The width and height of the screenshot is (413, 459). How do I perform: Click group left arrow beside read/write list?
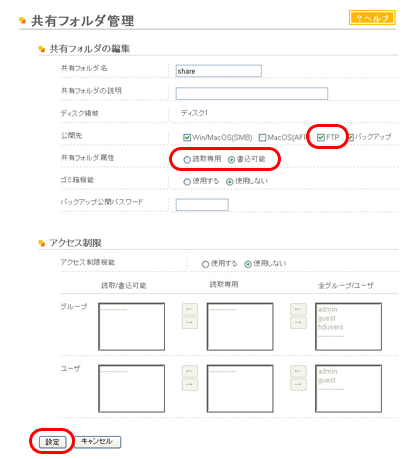pos(190,309)
